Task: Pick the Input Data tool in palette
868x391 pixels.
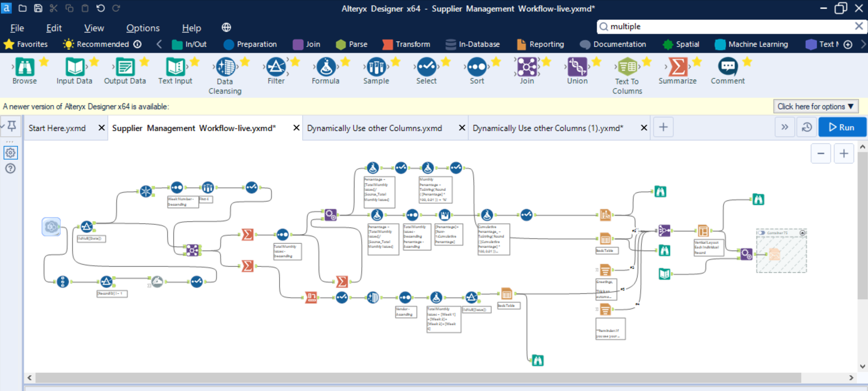Action: [74, 72]
